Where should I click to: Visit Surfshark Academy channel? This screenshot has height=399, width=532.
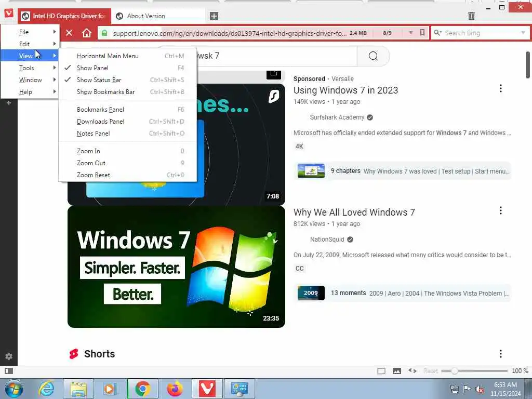click(x=337, y=117)
